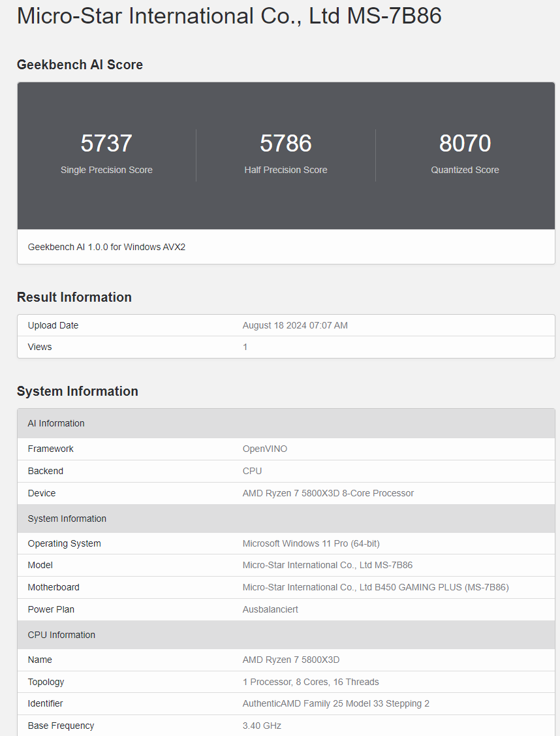560x736 pixels.
Task: Click the 'Motherboard' row label
Action: (54, 587)
